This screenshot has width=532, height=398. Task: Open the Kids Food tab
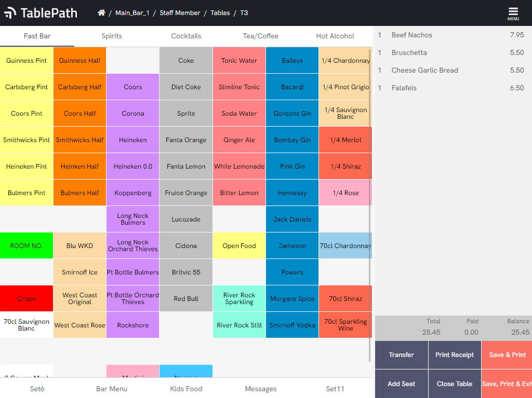186,389
